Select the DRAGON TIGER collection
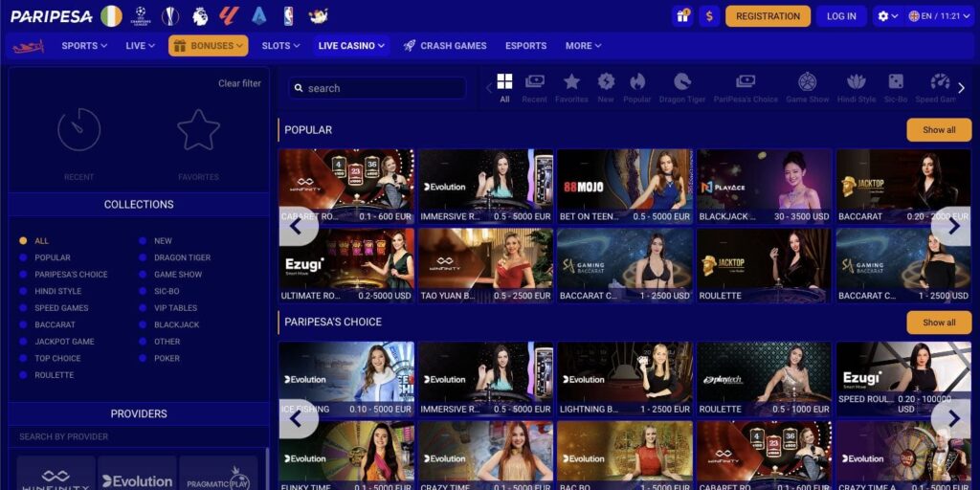Image resolution: width=980 pixels, height=490 pixels. pos(174,257)
